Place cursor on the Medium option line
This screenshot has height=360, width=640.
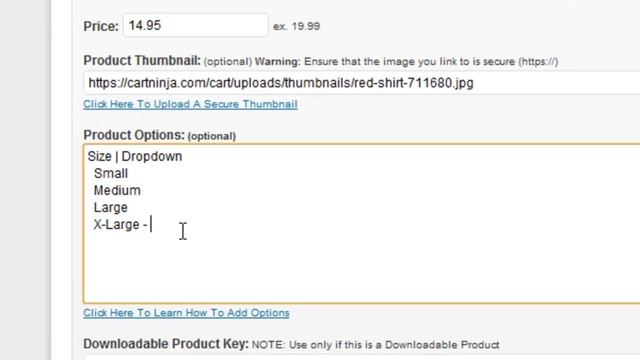tap(117, 190)
